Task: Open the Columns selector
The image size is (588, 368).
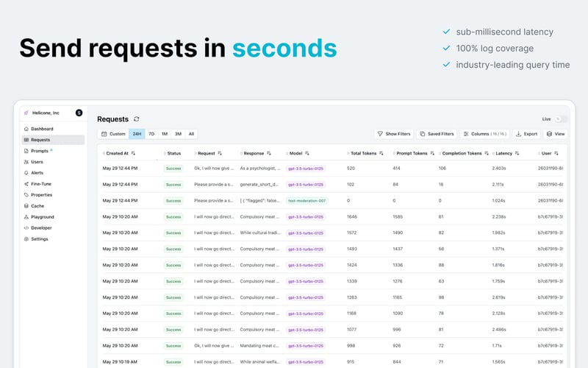Action: point(485,134)
